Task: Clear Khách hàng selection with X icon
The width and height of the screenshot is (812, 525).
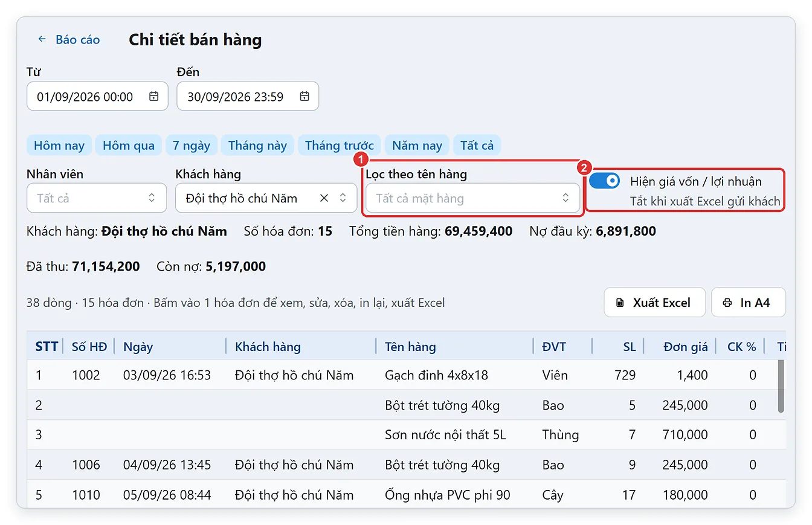Action: pyautogui.click(x=324, y=198)
